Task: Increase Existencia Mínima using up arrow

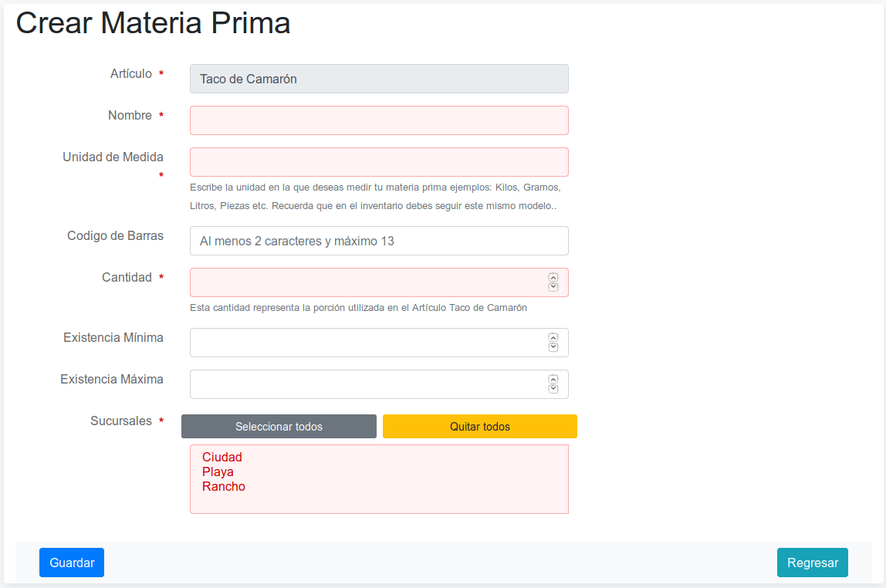Action: (553, 338)
